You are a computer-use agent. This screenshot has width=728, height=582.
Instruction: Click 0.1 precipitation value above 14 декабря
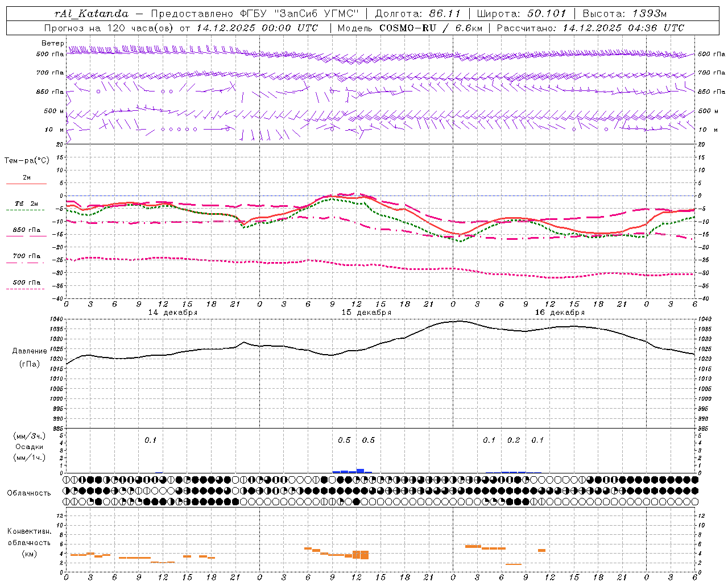pyautogui.click(x=150, y=440)
